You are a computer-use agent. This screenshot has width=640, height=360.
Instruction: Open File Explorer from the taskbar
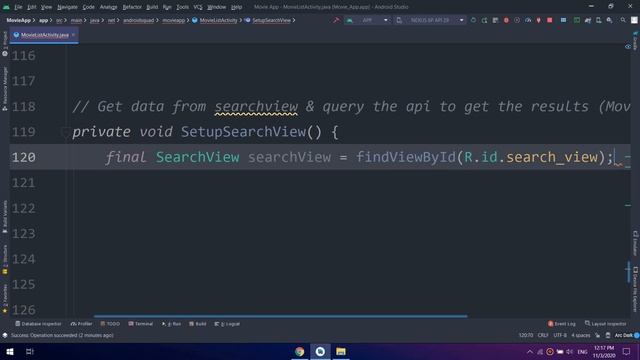(341, 351)
